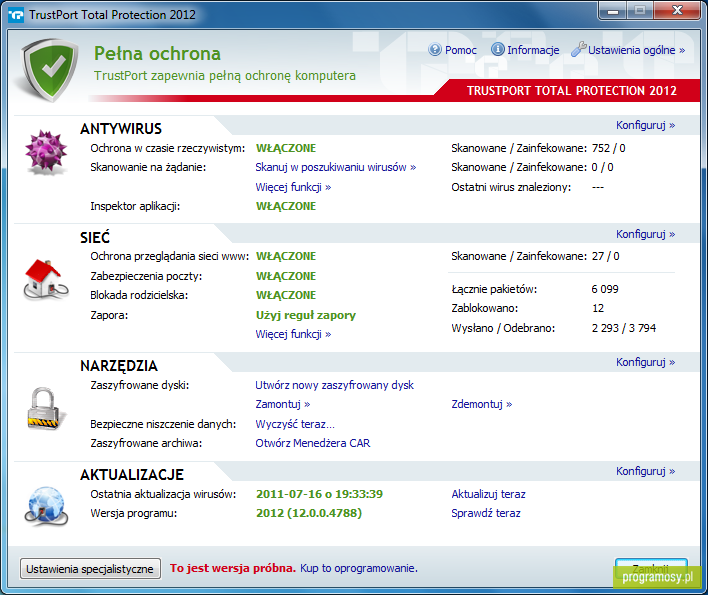Click the padlock Narzędzia icon
The width and height of the screenshot is (708, 595).
click(x=46, y=409)
